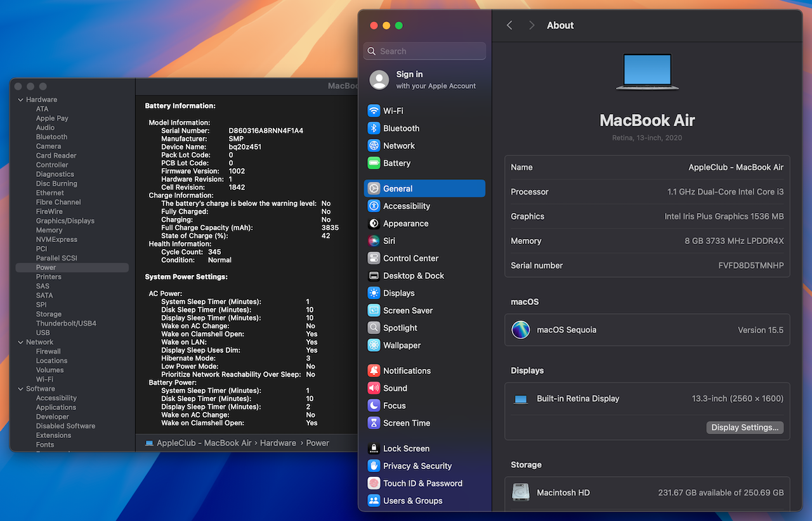Open Battery settings icon
The image size is (812, 521).
374,163
